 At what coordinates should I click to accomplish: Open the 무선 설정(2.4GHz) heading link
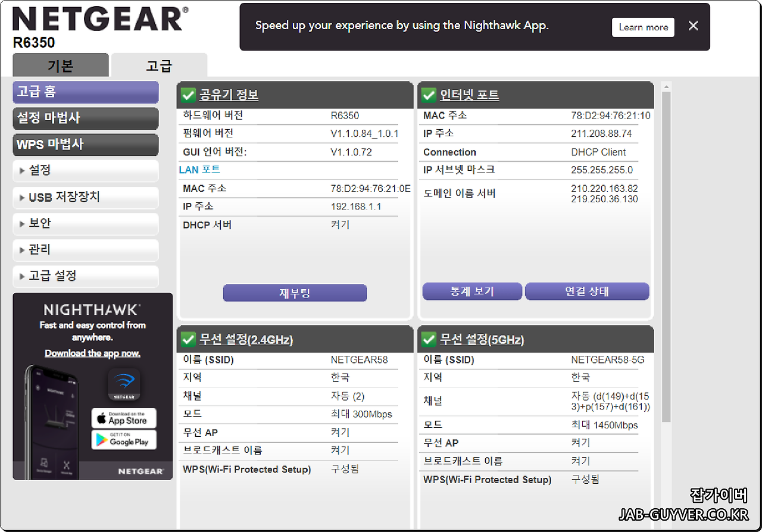tap(246, 340)
